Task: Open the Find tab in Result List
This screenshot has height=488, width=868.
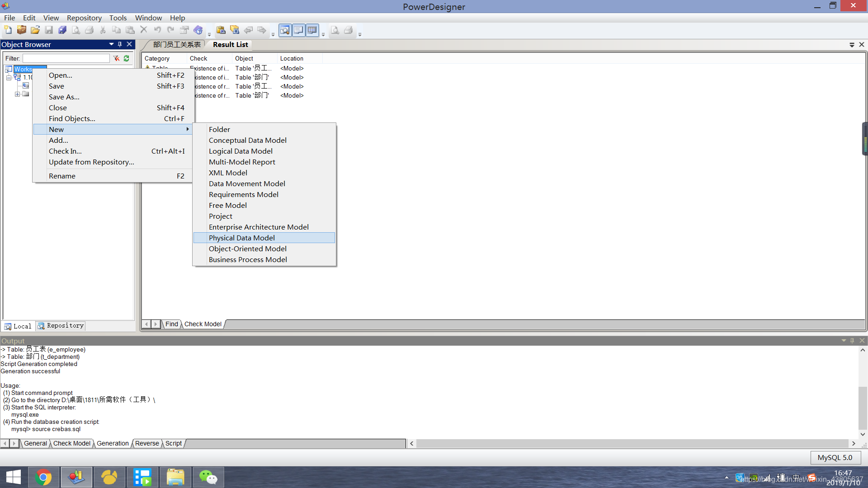Action: coord(171,324)
